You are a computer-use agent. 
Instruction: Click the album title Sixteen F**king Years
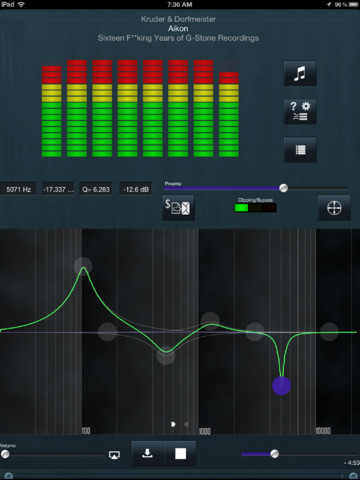178,38
